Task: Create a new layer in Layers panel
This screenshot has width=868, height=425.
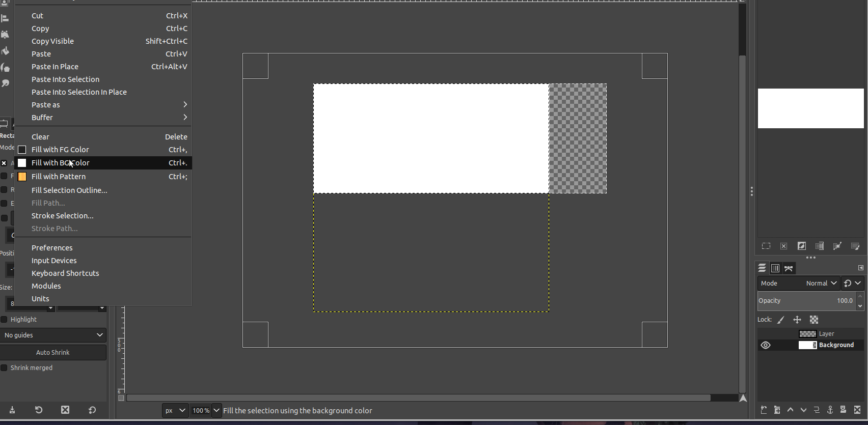Action: click(x=764, y=410)
